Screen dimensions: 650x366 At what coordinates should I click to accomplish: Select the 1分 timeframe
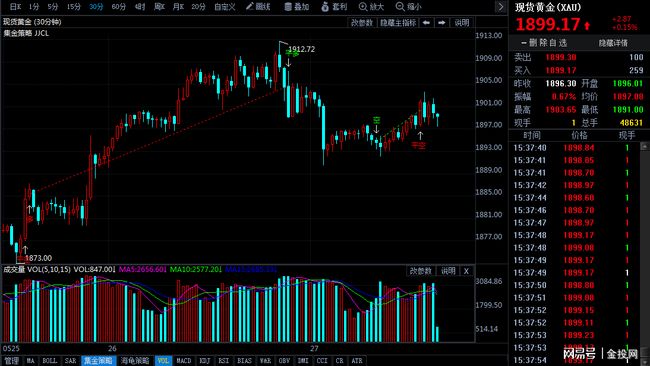coord(34,7)
